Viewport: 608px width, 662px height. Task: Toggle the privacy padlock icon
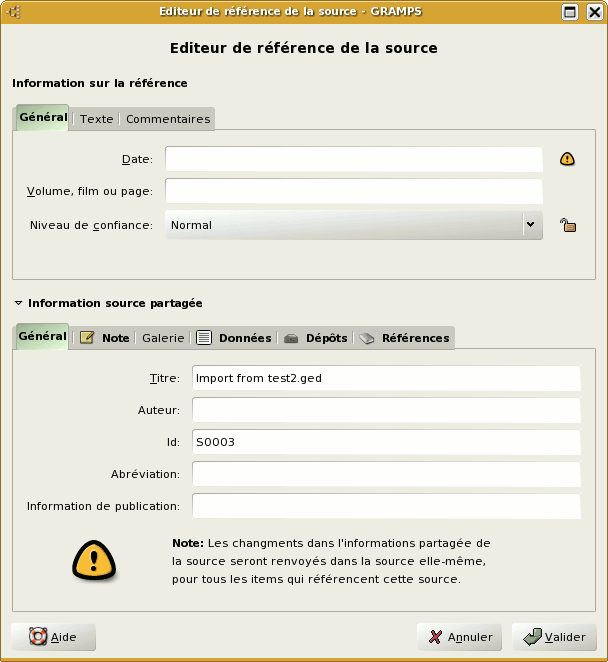568,225
